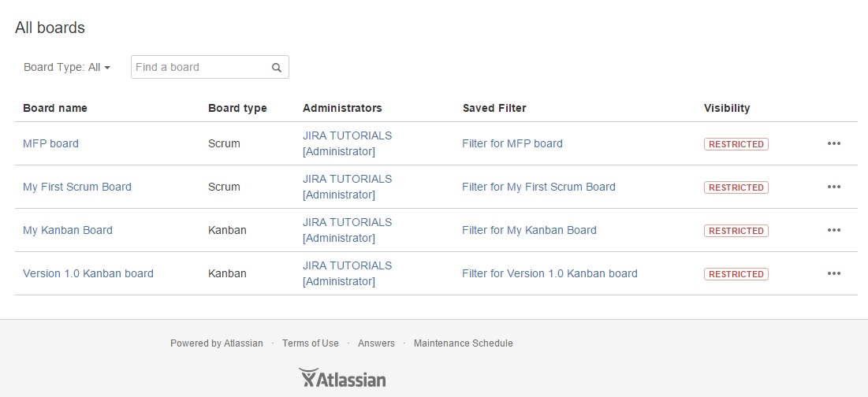868x397 pixels.
Task: Open the ellipsis menu for Version 1.0 Kanban board
Action: (x=833, y=273)
